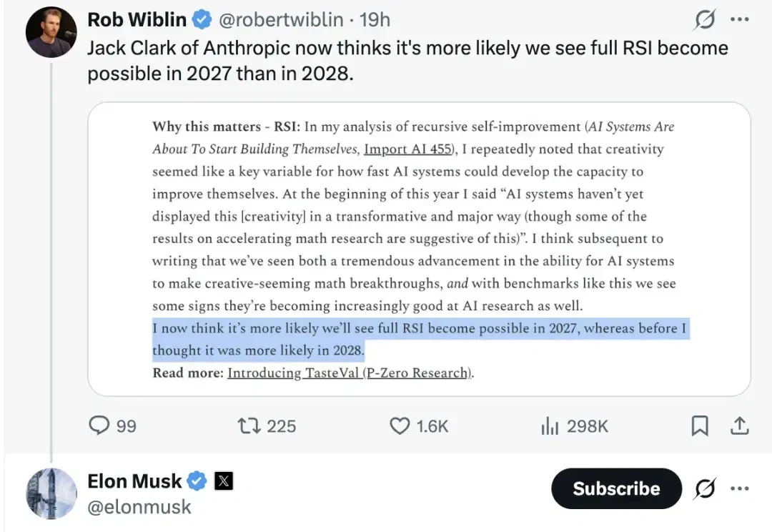Share the tweet via the upload arrow icon
This screenshot has width=772, height=532.
(x=739, y=425)
